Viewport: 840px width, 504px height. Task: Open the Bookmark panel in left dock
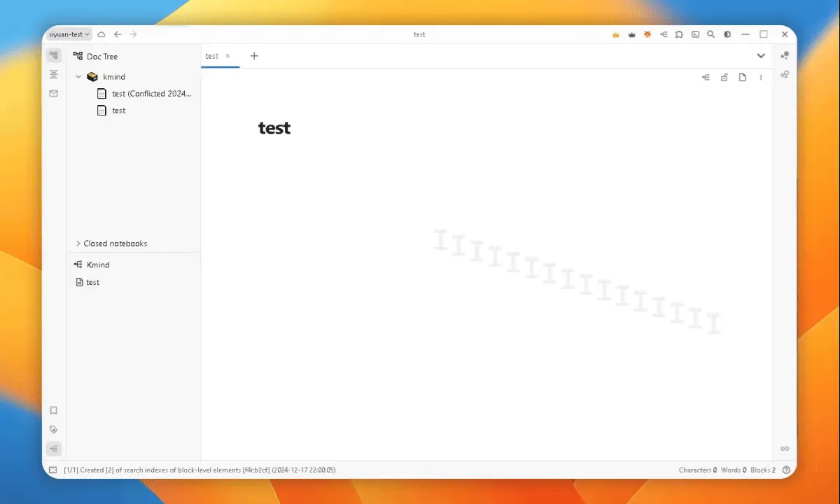[x=54, y=410]
